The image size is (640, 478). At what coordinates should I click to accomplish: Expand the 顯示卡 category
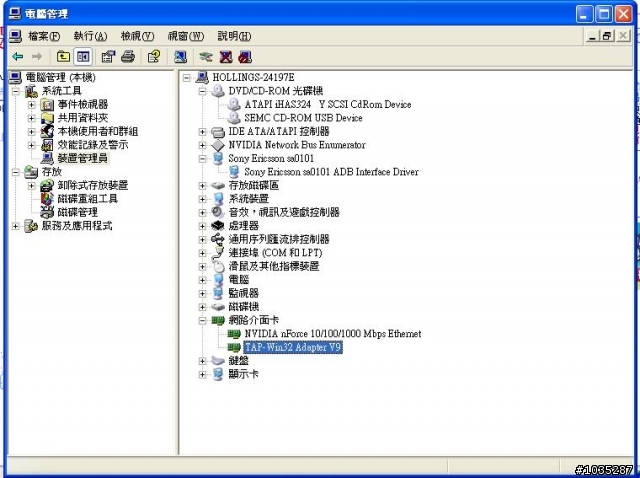(202, 375)
